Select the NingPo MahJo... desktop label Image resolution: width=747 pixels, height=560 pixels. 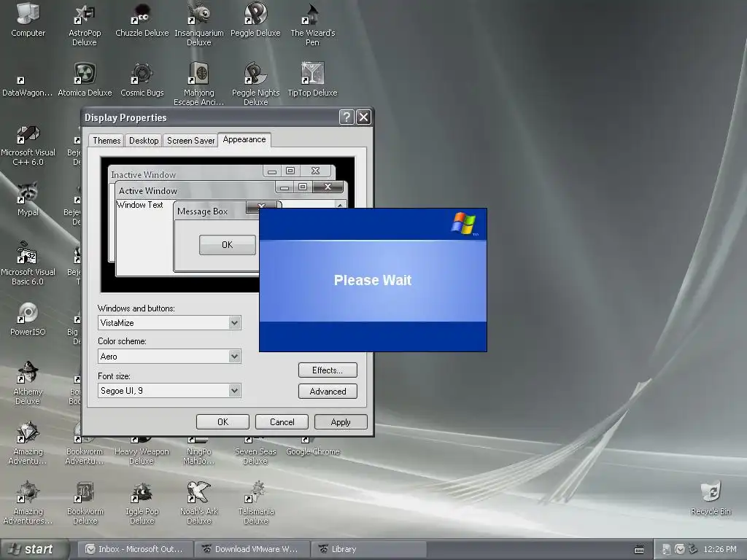199,456
